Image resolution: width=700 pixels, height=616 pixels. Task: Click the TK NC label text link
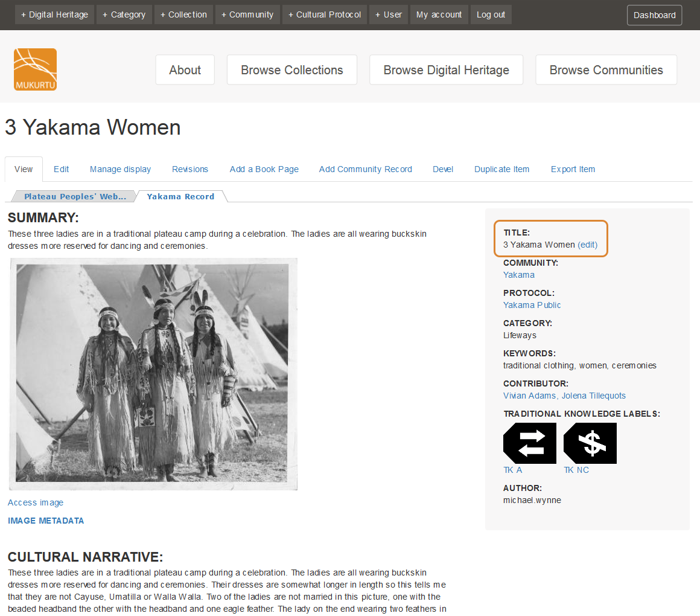click(576, 470)
